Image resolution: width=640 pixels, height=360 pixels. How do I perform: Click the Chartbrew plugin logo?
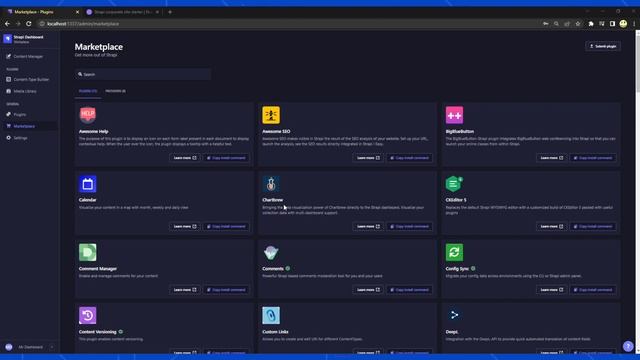click(271, 184)
